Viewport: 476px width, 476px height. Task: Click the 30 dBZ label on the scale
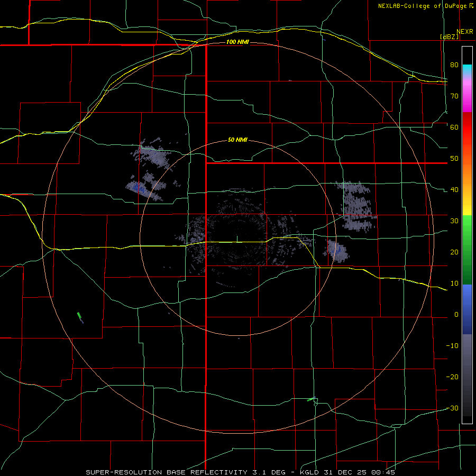[x=454, y=221]
